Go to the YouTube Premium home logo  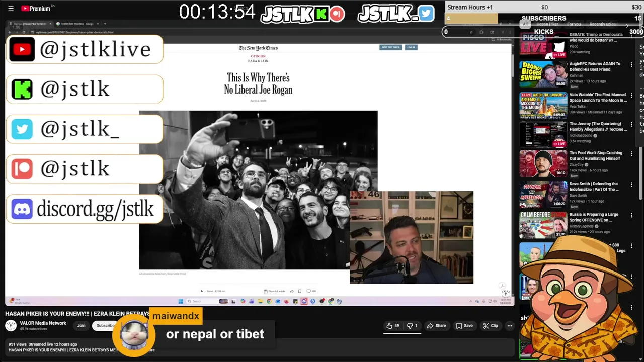coord(36,8)
